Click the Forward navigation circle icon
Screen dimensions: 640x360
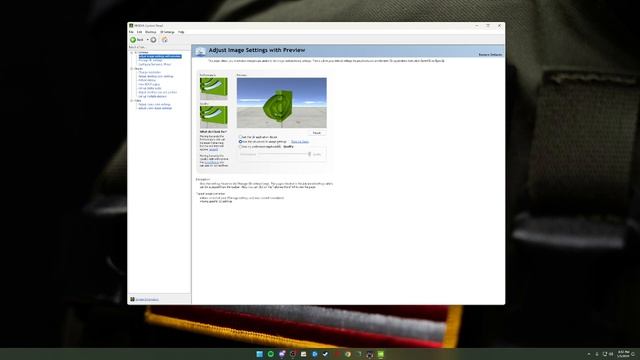[153, 40]
